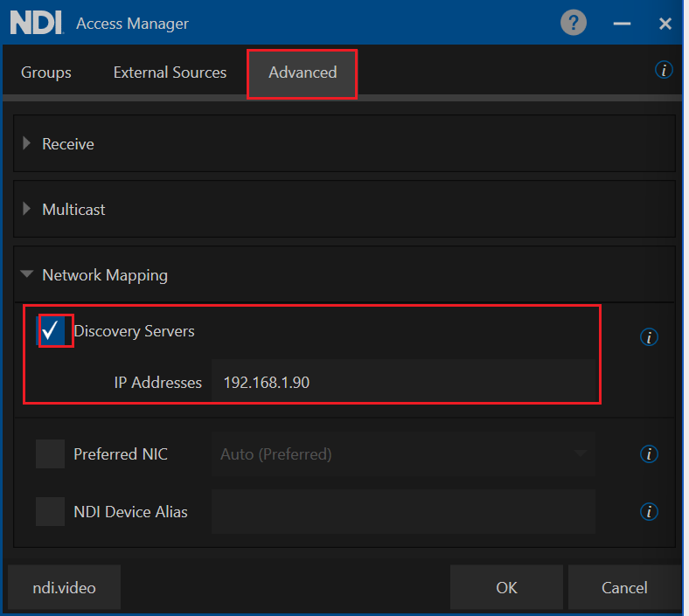This screenshot has width=689, height=616.
Task: Click the IP Addresses input field
Action: coord(403,383)
